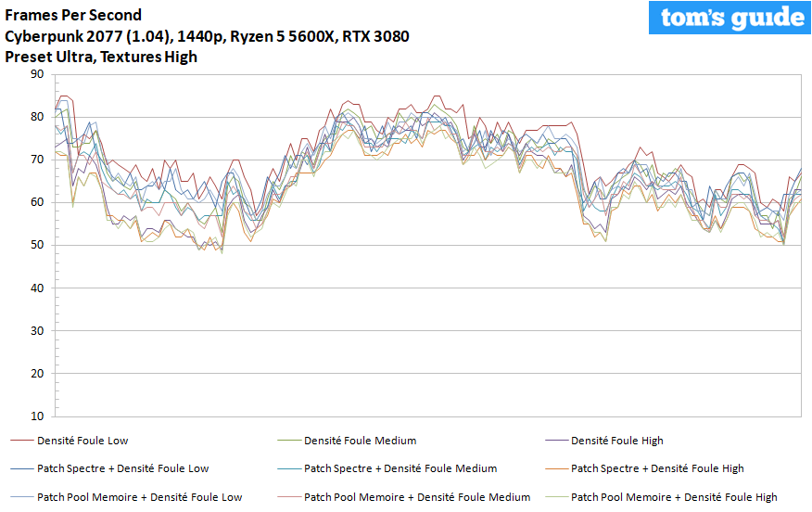The height and width of the screenshot is (512, 812).
Task: Click the purple line swatch for Densité Foule High
Action: 556,441
